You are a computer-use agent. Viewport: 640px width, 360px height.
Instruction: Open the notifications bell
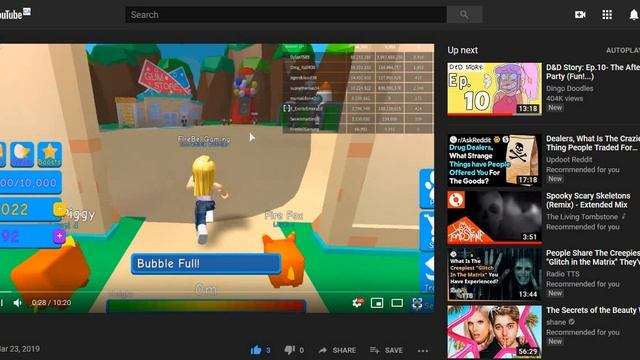[633, 15]
